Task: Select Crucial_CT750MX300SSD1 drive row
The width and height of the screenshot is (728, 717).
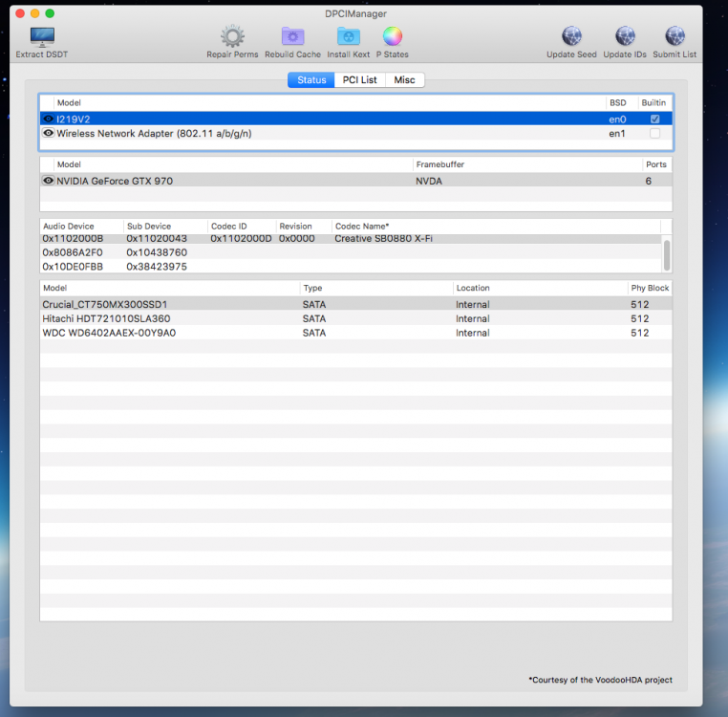Action: 356,304
